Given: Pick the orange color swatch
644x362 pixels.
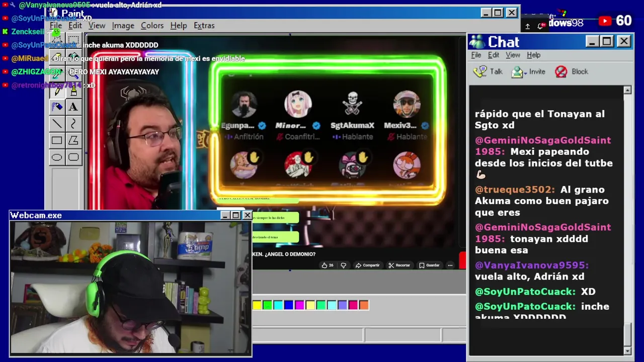Looking at the screenshot, I should click(x=364, y=305).
